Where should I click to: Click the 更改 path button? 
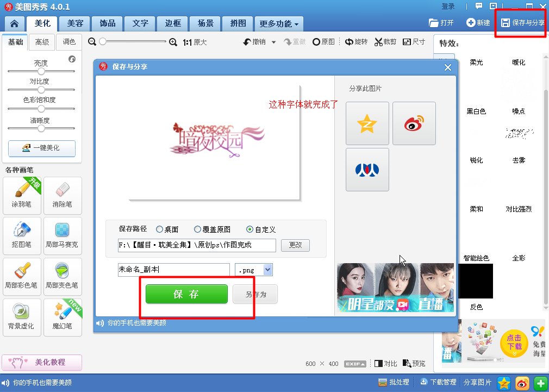[x=295, y=245]
